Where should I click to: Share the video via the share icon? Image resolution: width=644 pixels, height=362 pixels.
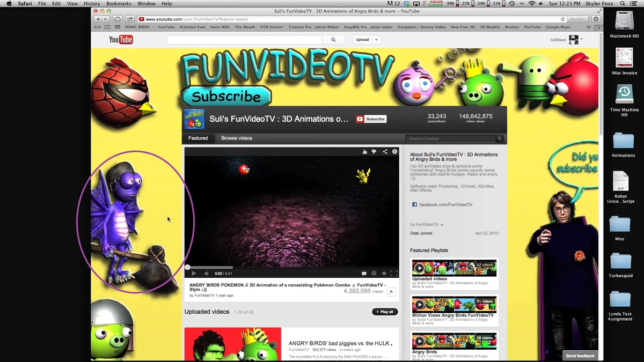pyautogui.click(x=385, y=152)
